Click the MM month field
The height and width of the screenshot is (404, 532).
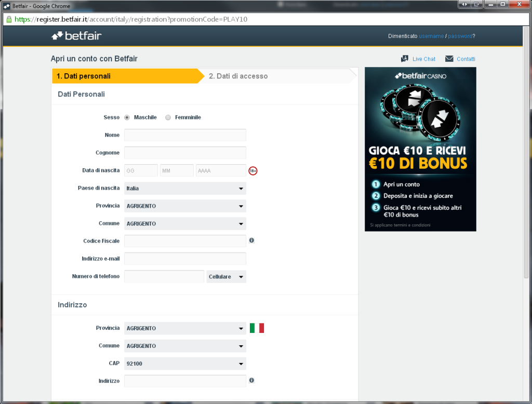point(177,170)
